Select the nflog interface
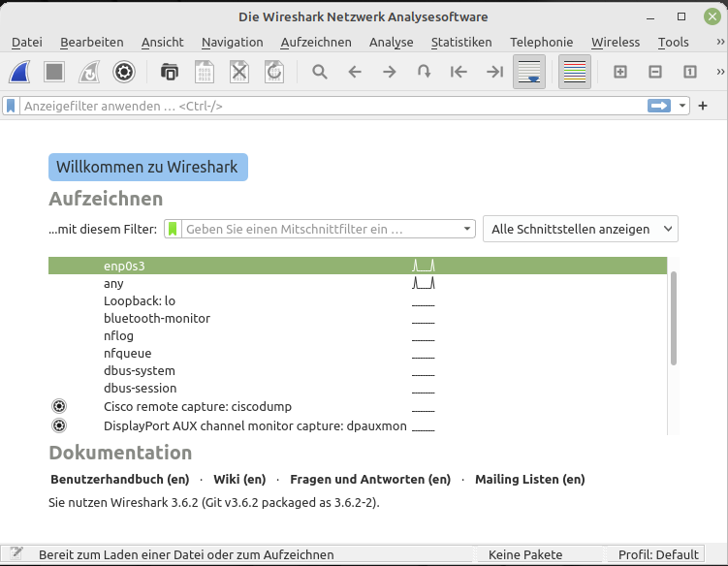Image resolution: width=728 pixels, height=566 pixels. [x=358, y=335]
